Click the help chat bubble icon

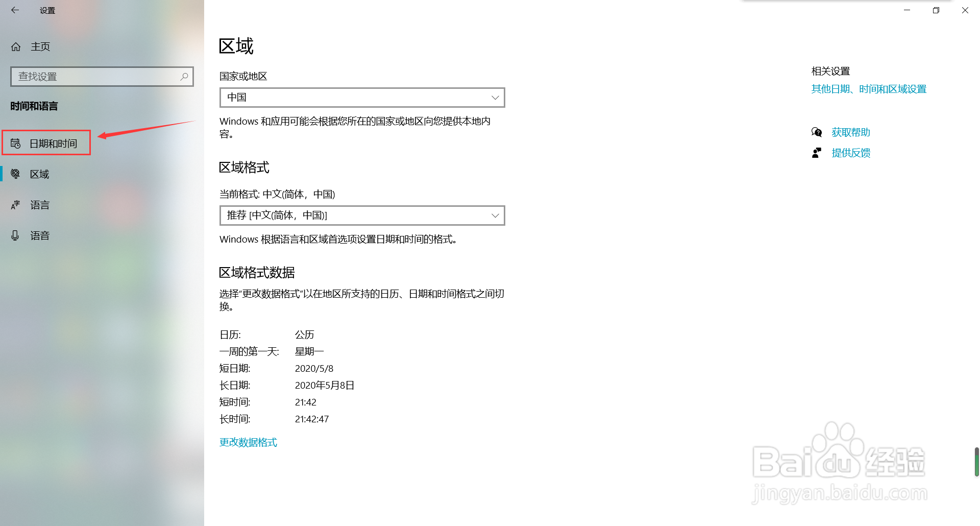(x=817, y=132)
